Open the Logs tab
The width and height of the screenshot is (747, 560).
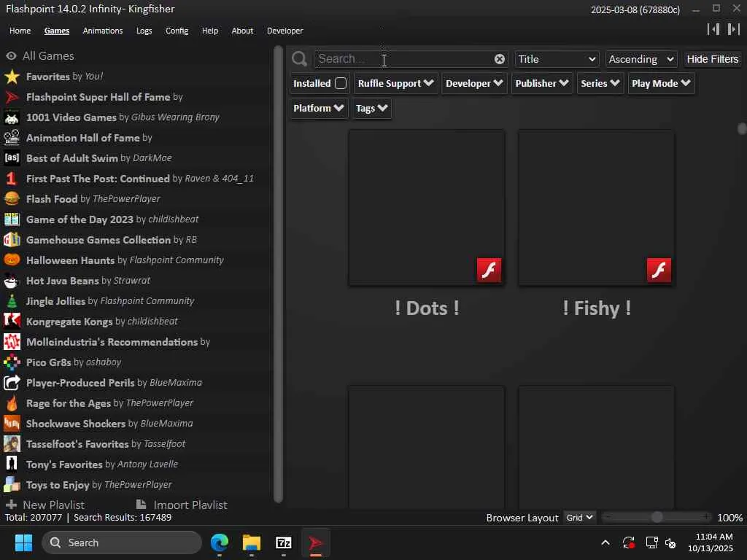[x=144, y=31]
